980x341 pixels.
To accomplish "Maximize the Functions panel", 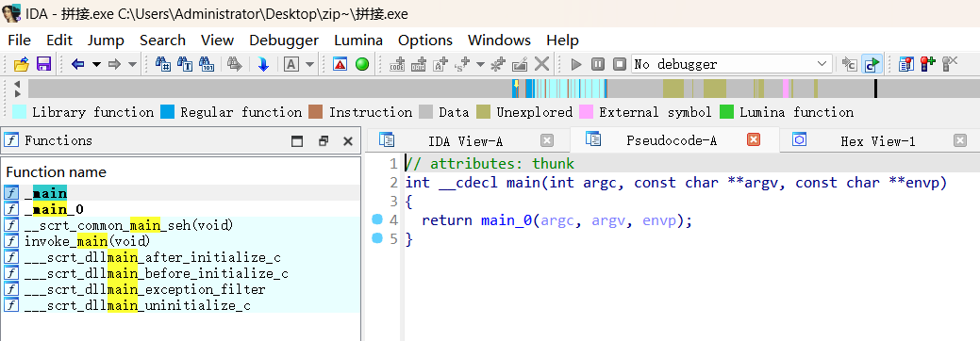I will click(x=297, y=141).
